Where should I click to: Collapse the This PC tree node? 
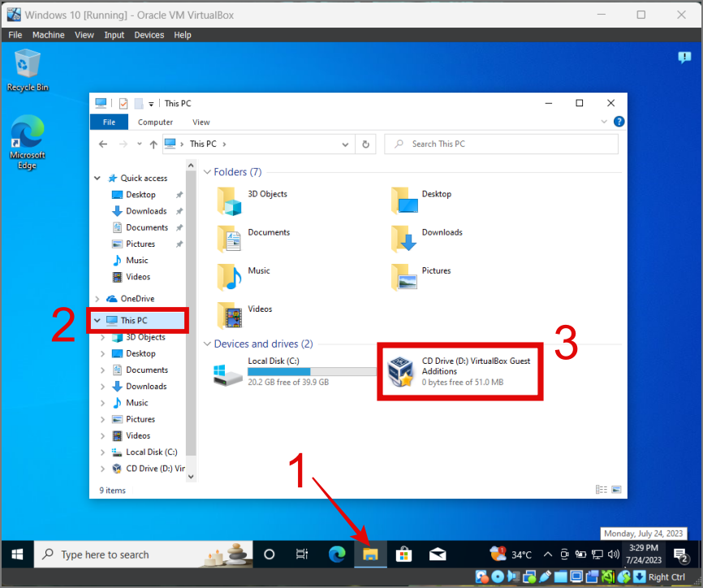(x=97, y=320)
